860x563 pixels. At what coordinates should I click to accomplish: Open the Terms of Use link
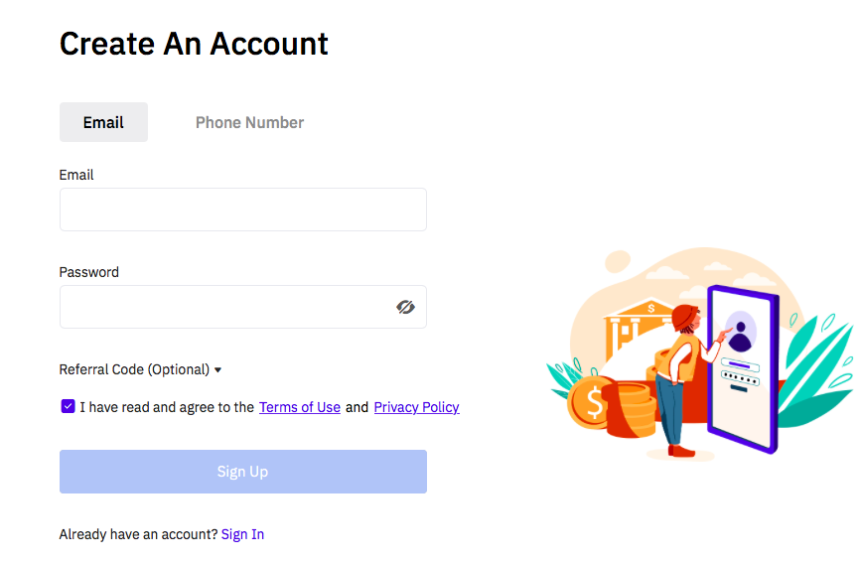[299, 407]
